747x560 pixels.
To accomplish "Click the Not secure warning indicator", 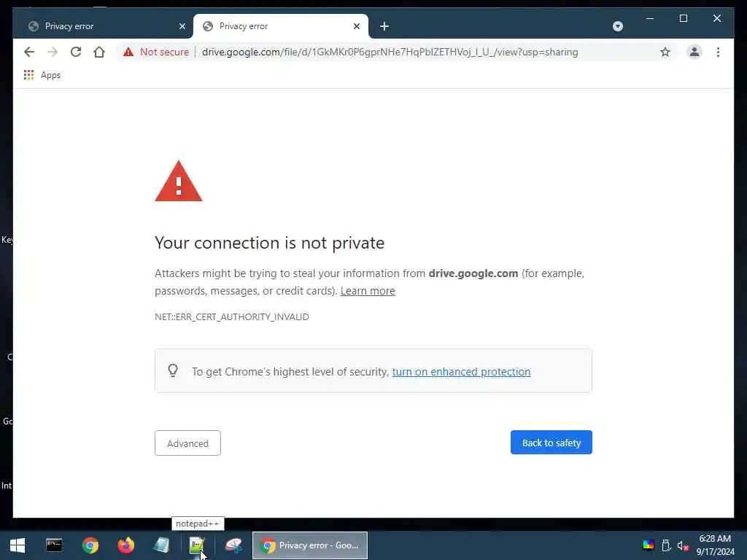I will [x=156, y=52].
